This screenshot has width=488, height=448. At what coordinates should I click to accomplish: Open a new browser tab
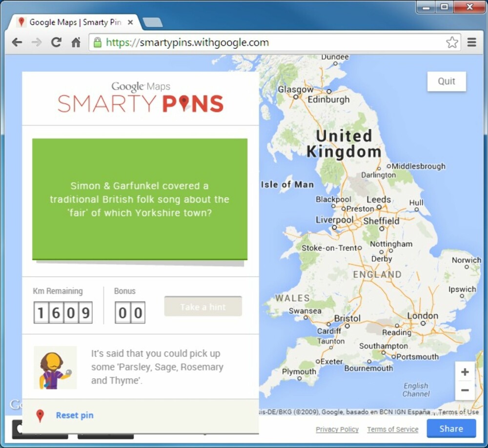152,22
